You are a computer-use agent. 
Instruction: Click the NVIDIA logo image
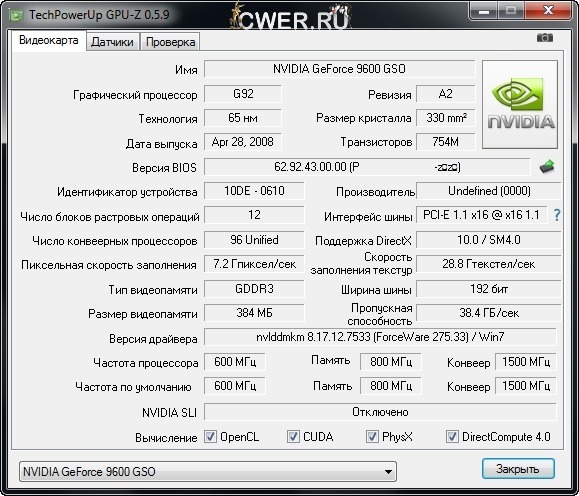[520, 105]
